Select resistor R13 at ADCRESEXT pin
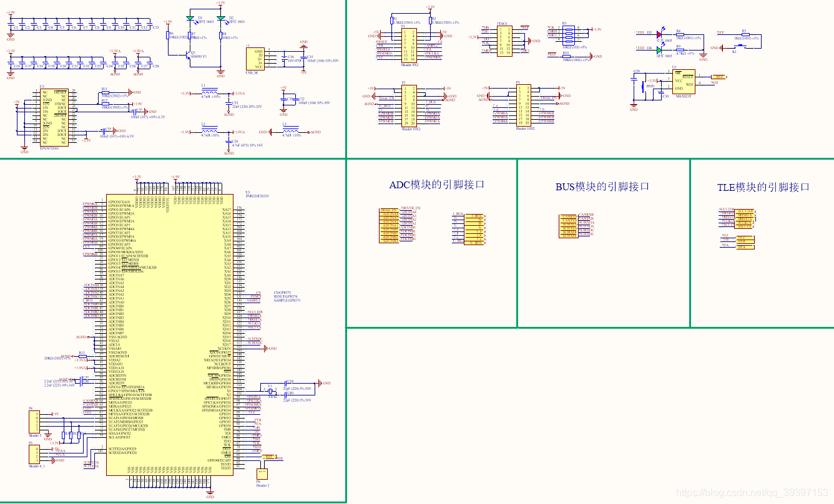Viewport: 834px width, 504px height. click(x=83, y=357)
